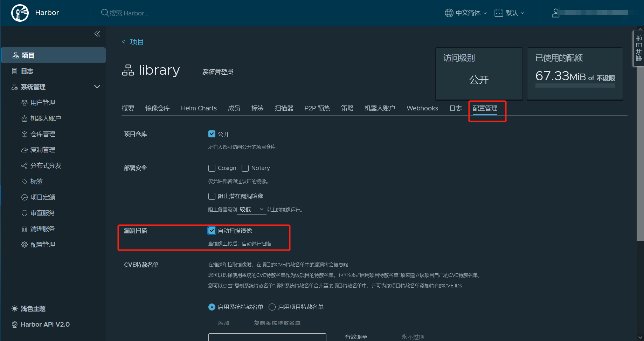Click the Harbor API V2.0 icon
Image resolution: width=644 pixels, height=341 pixels.
click(x=15, y=325)
